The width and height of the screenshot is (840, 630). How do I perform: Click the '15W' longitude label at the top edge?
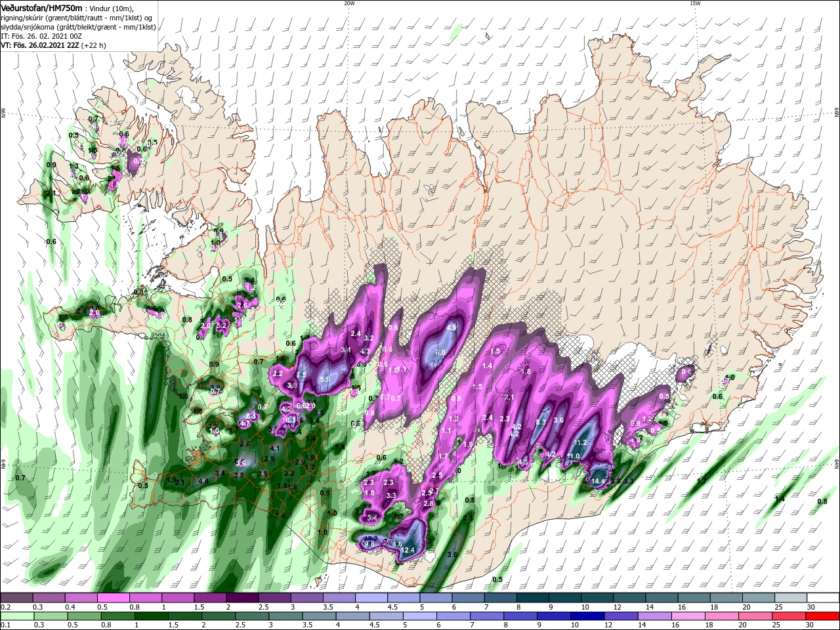pos(695,3)
